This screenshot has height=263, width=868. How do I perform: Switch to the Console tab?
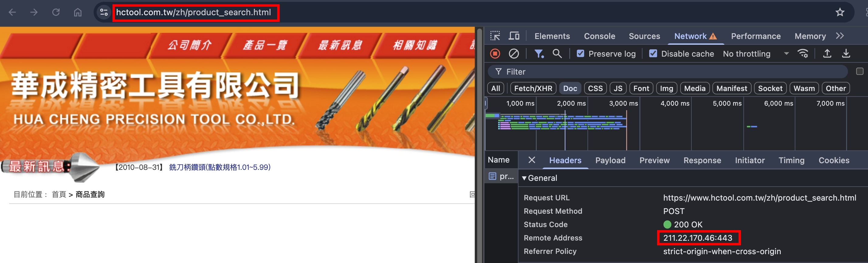click(x=599, y=36)
